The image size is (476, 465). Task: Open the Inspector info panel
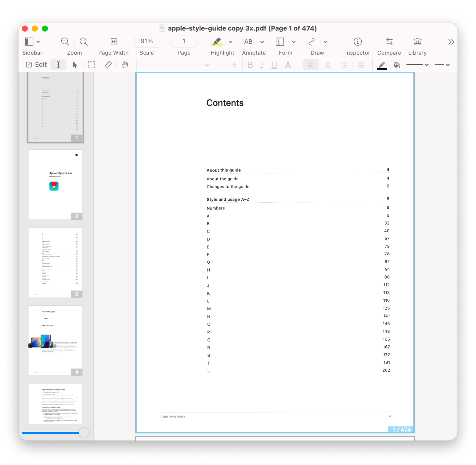[x=358, y=41]
